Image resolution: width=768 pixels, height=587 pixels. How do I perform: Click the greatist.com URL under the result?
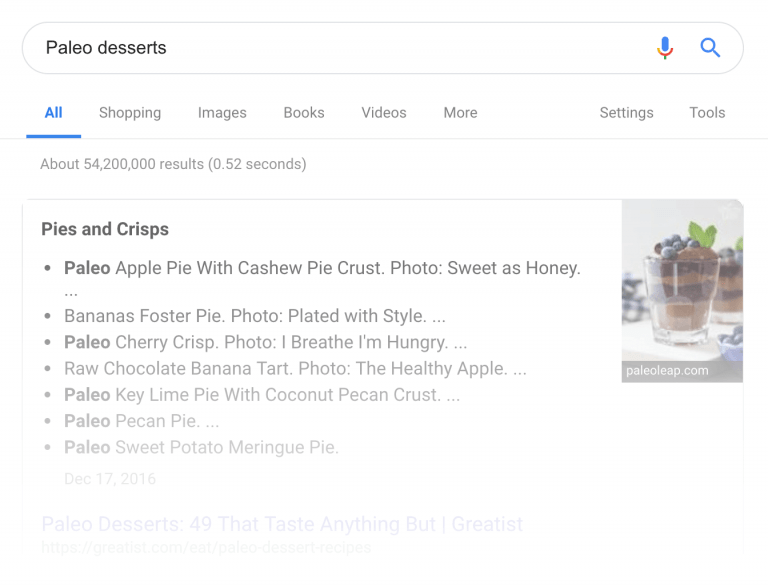206,547
